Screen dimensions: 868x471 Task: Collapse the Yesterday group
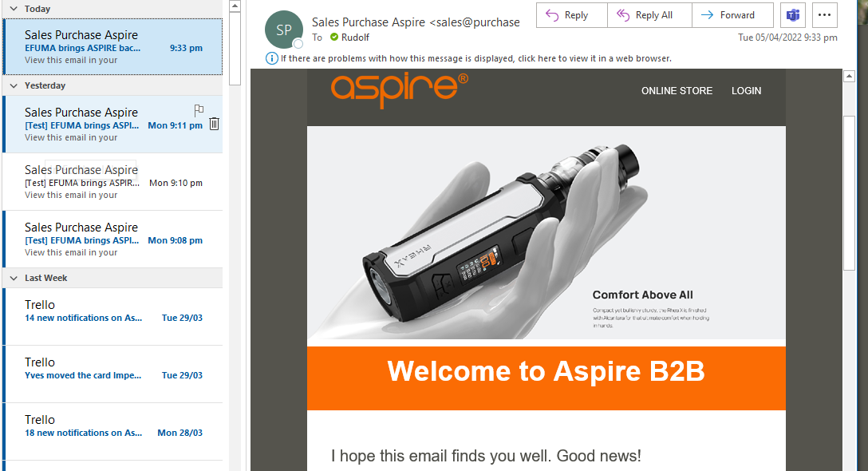14,86
